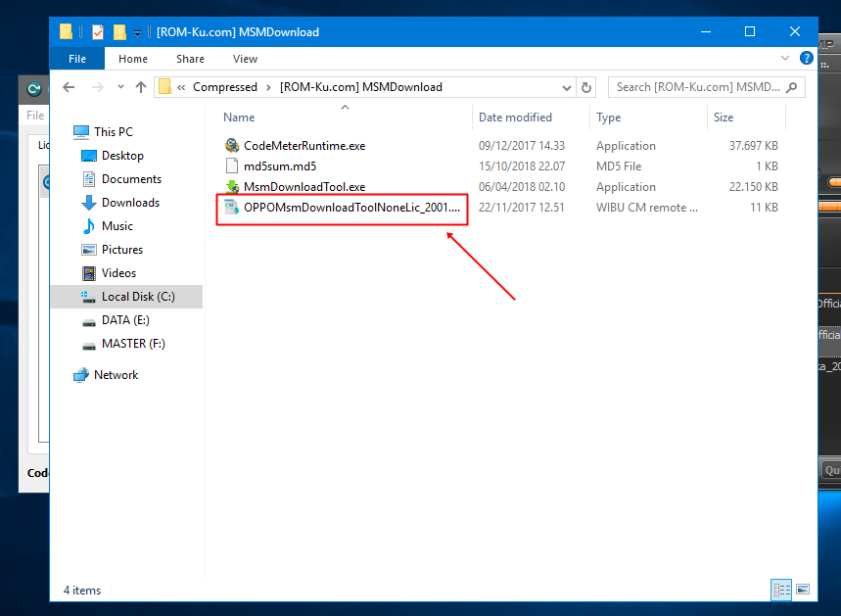The image size is (841, 616).
Task: Click Compressed in the address breadcrumb
Action: pyautogui.click(x=225, y=87)
